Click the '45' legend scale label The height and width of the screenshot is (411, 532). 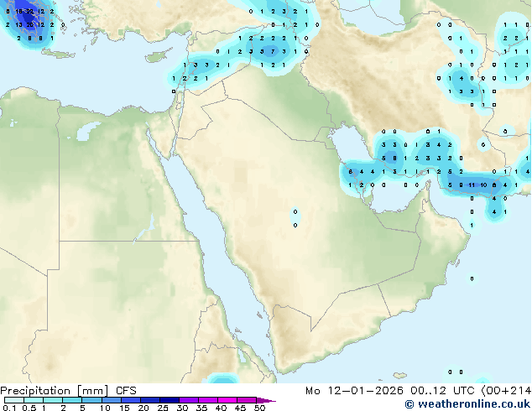tap(241, 408)
